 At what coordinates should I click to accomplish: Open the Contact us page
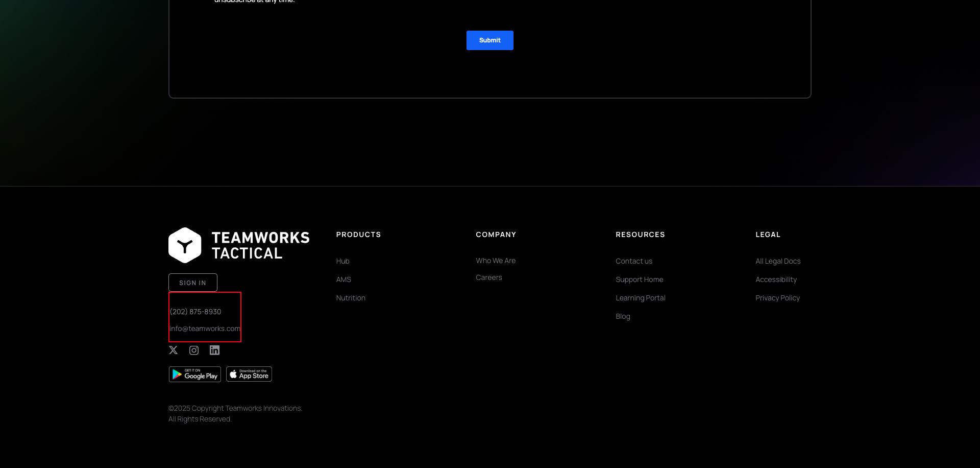(x=634, y=261)
